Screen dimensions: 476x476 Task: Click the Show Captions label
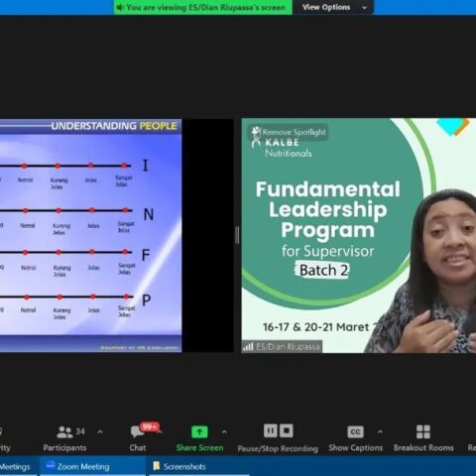[356, 448]
